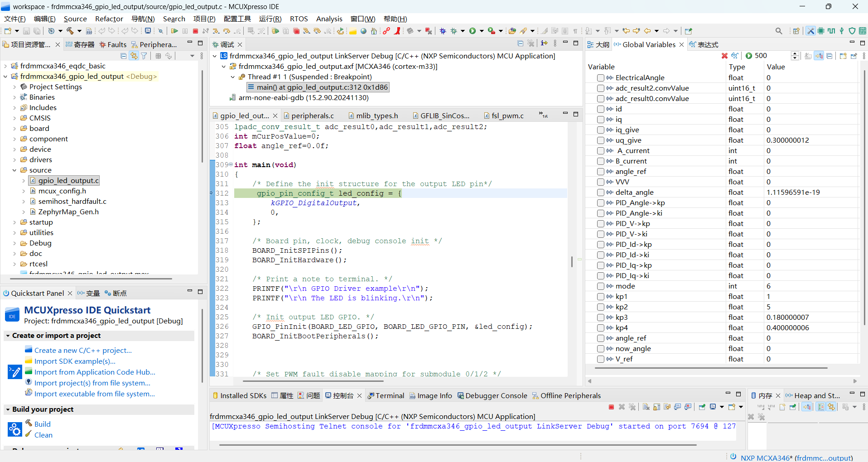
Task: Click the Resume debug button in toolbar
Action: click(174, 31)
